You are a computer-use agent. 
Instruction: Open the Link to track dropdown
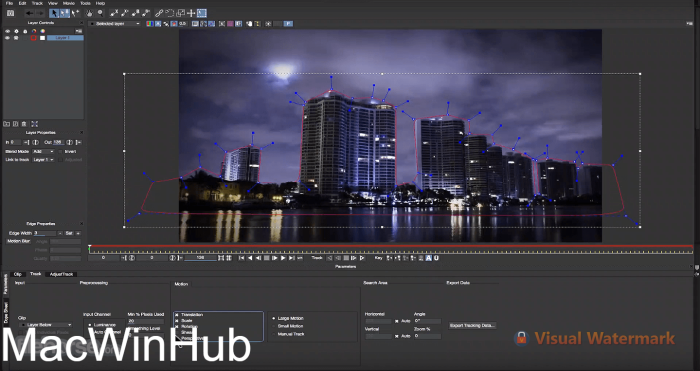coord(43,159)
